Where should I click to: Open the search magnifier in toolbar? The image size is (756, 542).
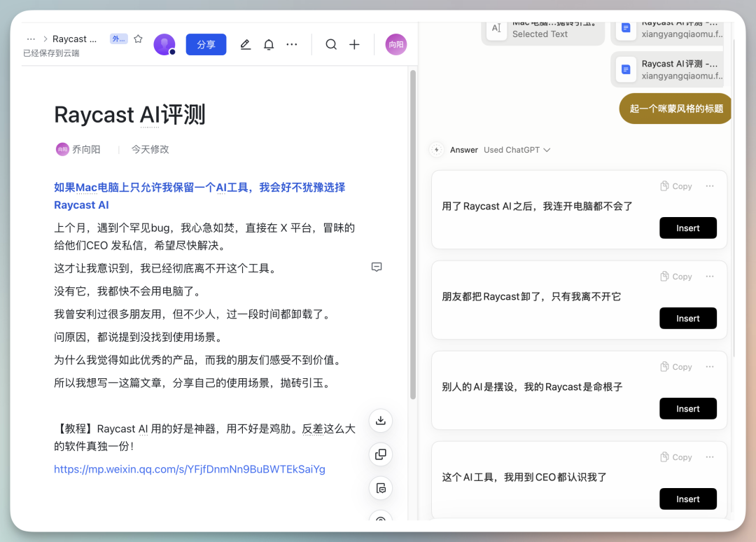pos(331,45)
